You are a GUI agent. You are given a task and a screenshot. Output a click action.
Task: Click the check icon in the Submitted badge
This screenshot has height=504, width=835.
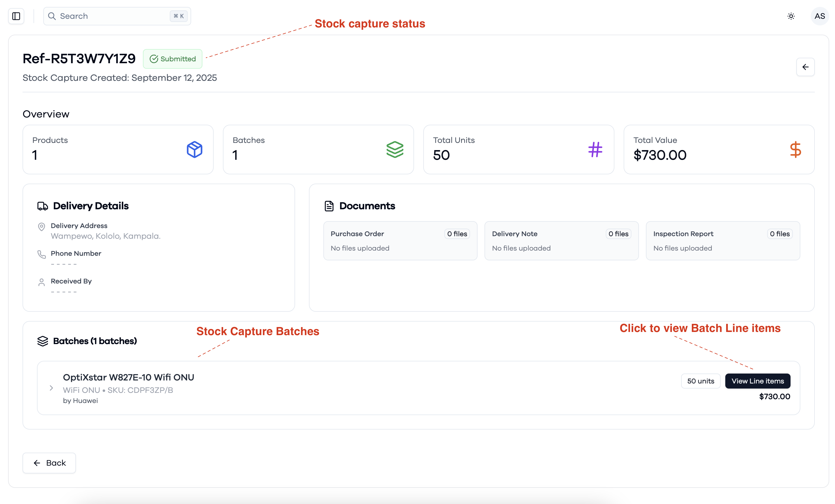tap(154, 59)
